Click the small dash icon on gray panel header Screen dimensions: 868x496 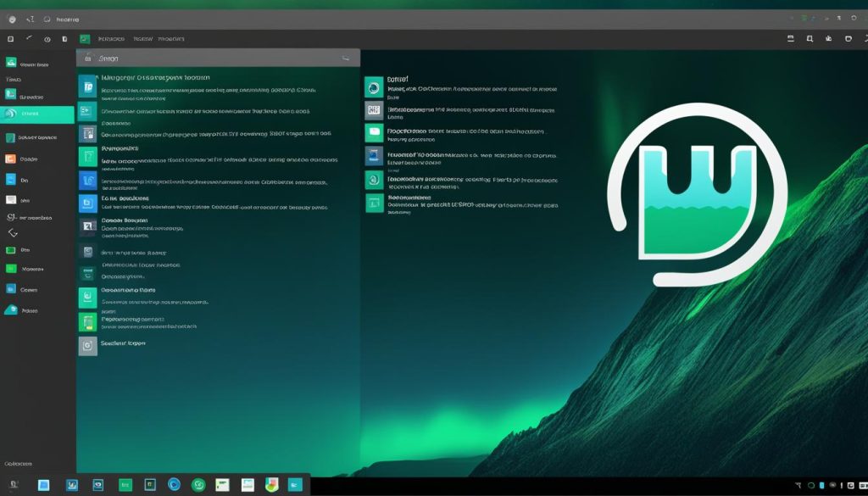pos(346,58)
